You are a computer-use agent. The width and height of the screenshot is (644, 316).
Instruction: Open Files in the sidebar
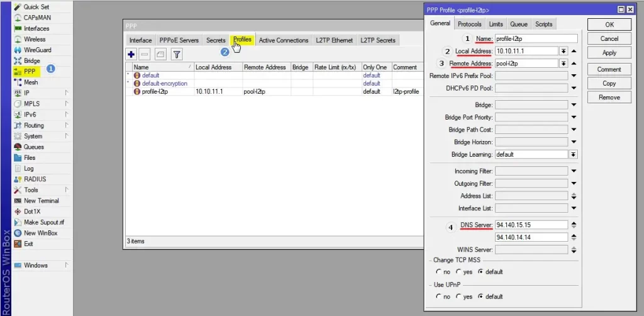(30, 157)
